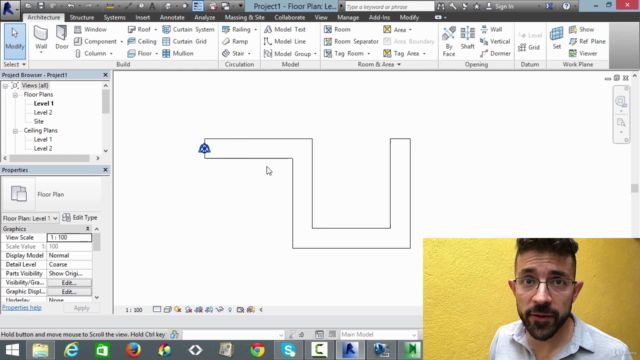The image size is (640, 360).
Task: Select the Curtain Grid tool
Action: coord(184,41)
